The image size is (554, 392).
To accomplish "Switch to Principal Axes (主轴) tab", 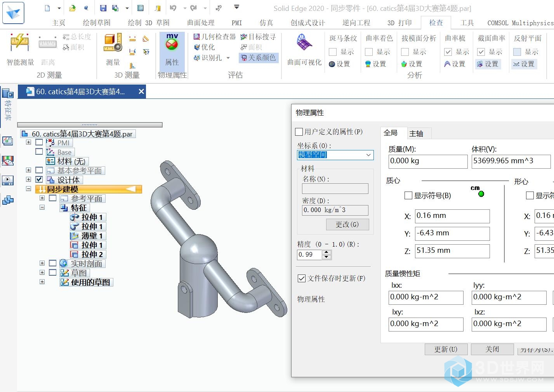I will point(416,133).
